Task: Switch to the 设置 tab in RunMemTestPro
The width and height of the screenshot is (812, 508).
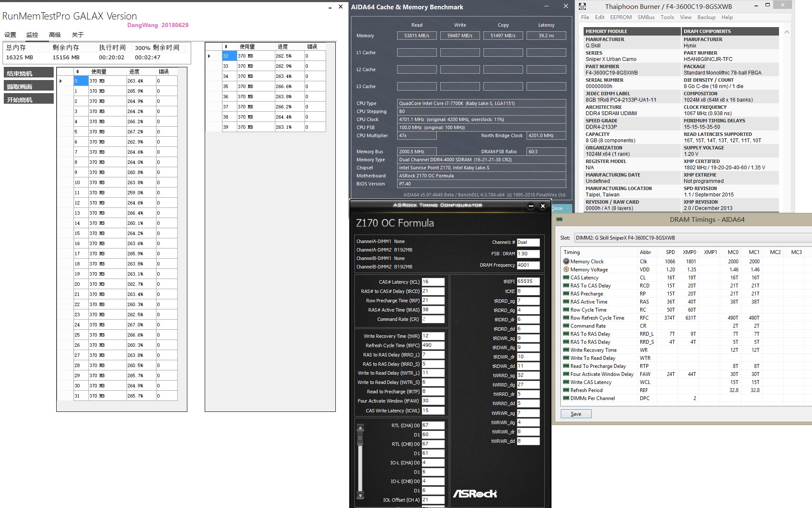Action: point(10,35)
